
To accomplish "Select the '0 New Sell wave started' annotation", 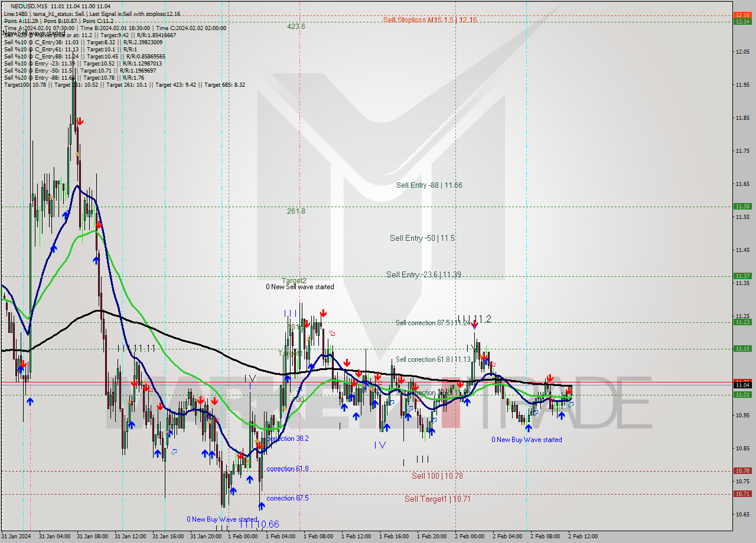I will [300, 287].
